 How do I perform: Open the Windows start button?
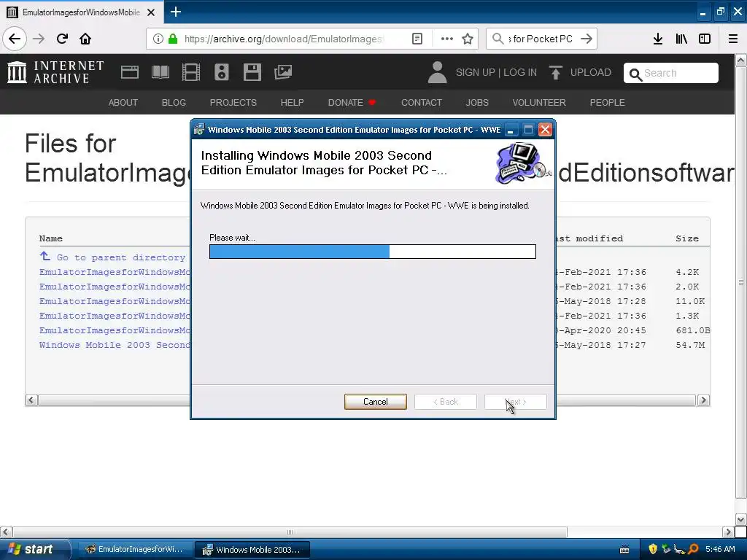[35, 549]
